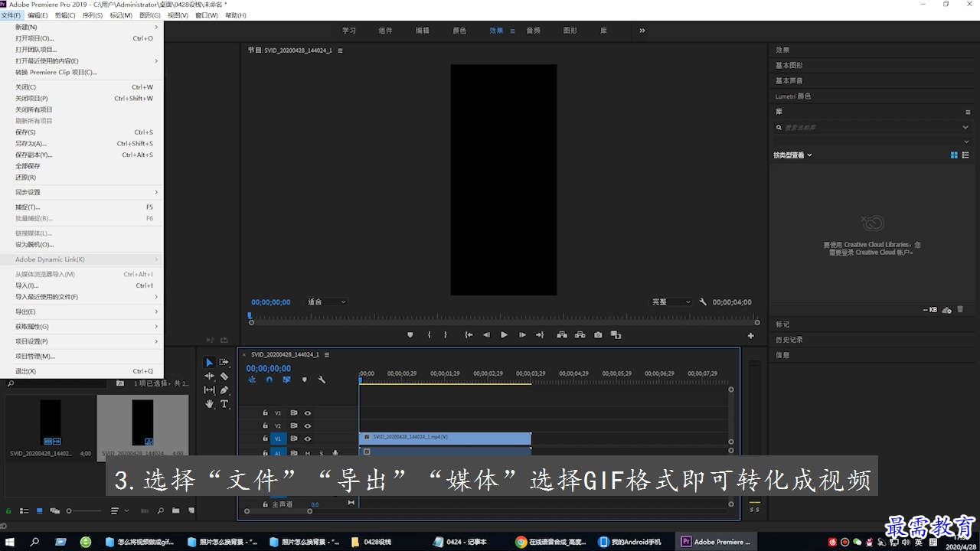
Task: Expand the 按类型查看 view dropdown
Action: coord(792,155)
